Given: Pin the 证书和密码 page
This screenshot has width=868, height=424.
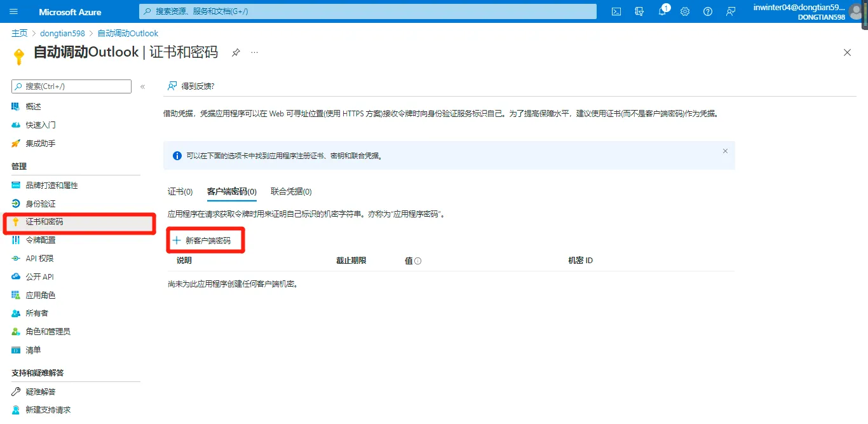Looking at the screenshot, I should click(x=235, y=53).
